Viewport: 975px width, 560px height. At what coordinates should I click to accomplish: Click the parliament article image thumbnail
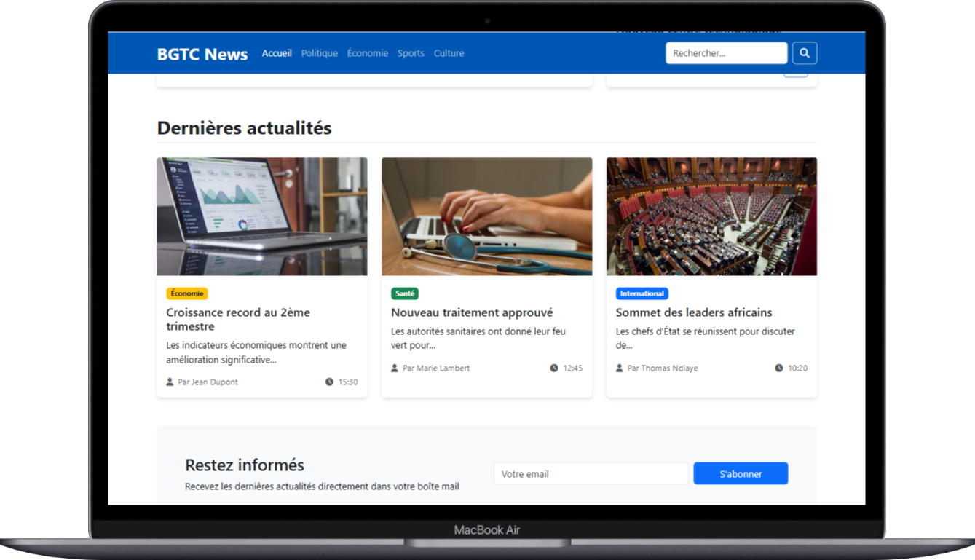click(x=711, y=216)
